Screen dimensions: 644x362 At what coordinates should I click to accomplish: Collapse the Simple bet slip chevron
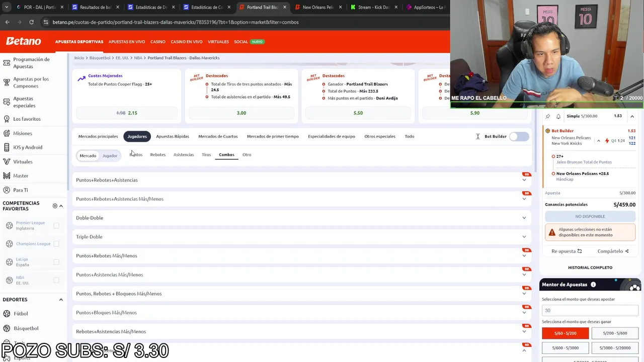pyautogui.click(x=632, y=116)
